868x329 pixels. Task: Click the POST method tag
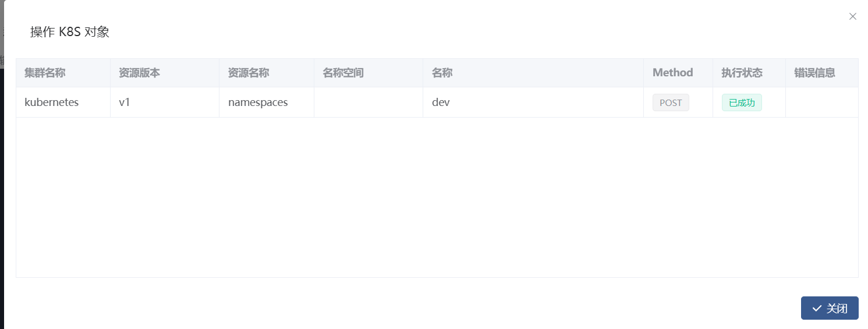[671, 102]
